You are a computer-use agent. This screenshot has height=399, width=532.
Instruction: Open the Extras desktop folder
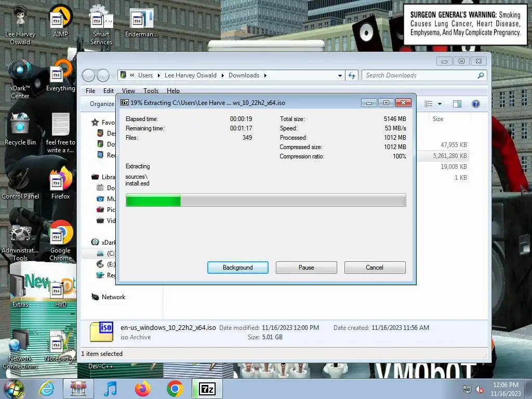pyautogui.click(x=20, y=291)
